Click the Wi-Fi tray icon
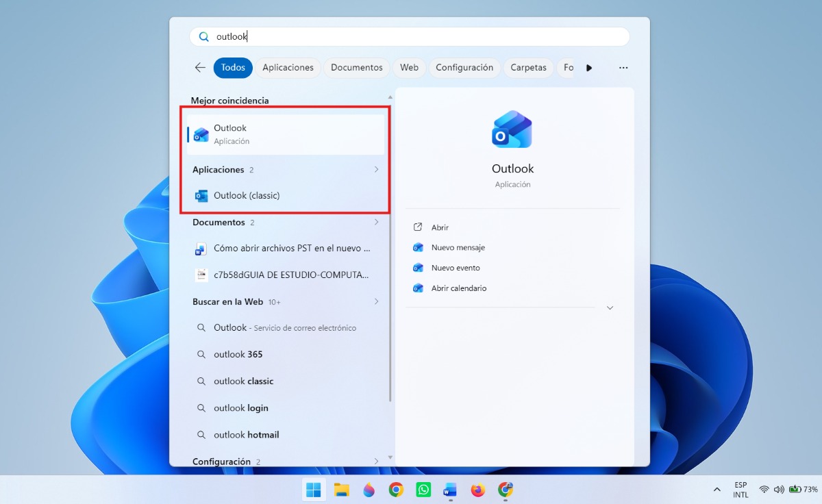This screenshot has width=822, height=504. click(x=764, y=490)
